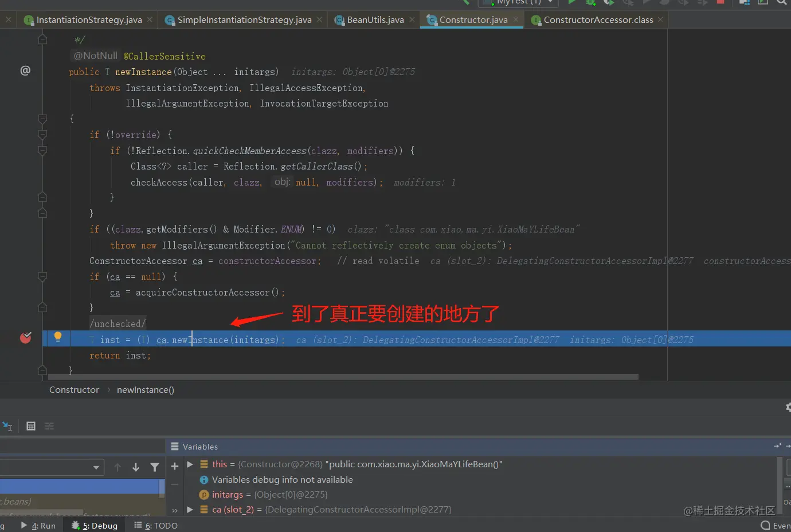Add a new watch with plus icon
Screen dimensions: 791x532
click(175, 466)
